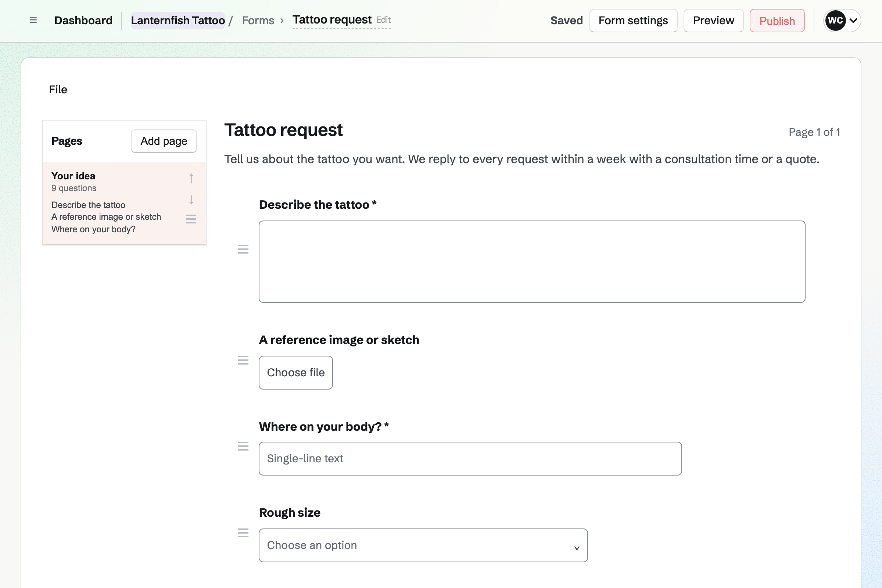Screen dimensions: 882x588
Task: Click 'Describe the tattoo' in pages list
Action: click(88, 205)
